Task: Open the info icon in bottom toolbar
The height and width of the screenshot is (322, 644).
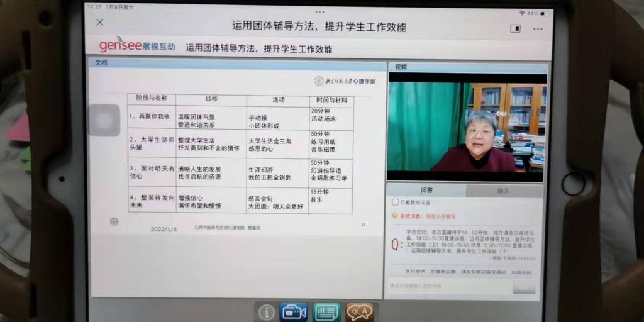Action: 267,312
